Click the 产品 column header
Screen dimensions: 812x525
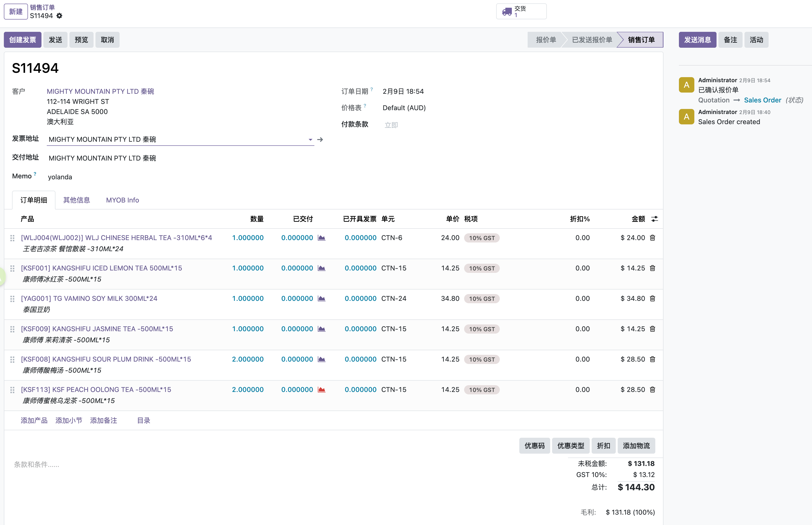(x=27, y=219)
